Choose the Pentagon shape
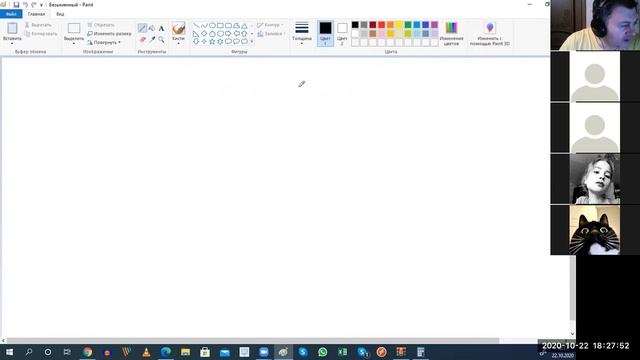 [x=212, y=33]
